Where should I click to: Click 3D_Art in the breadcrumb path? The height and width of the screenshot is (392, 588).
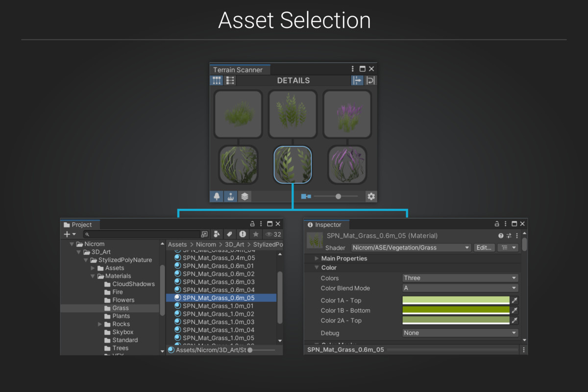pyautogui.click(x=235, y=244)
